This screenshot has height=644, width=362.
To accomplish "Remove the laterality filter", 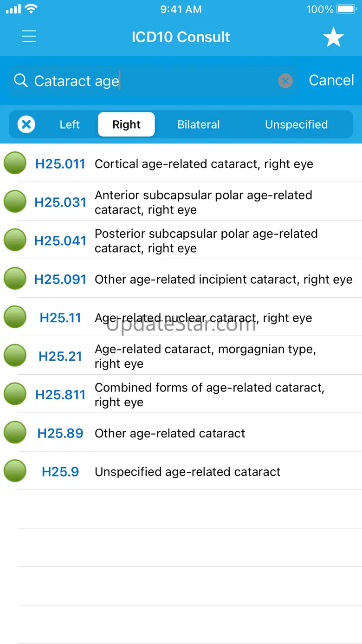I will (26, 124).
